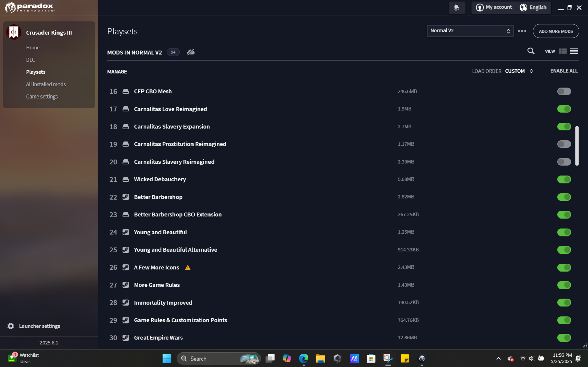Viewport: 588px width, 367px height.
Task: Click Steam icon for Great Empire Wars
Action: (x=125, y=338)
